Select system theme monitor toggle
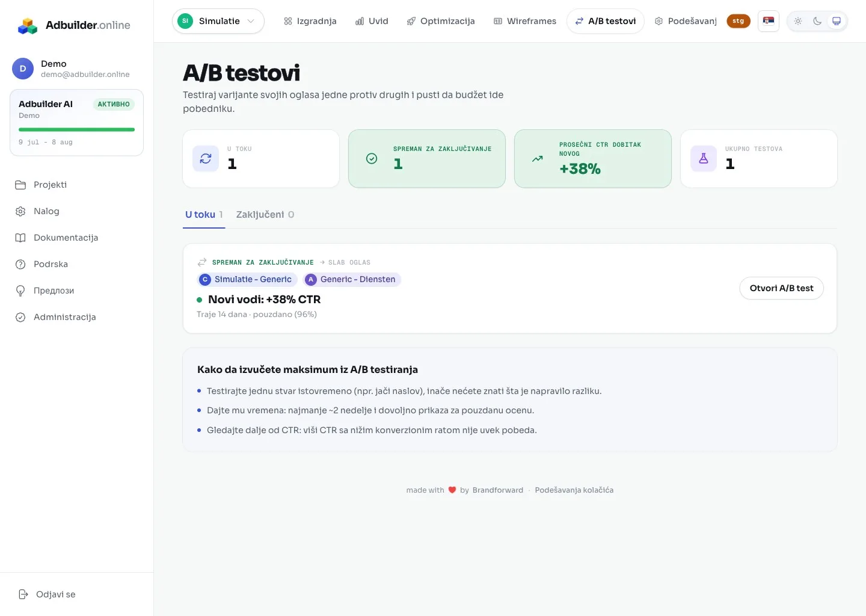Image resolution: width=866 pixels, height=616 pixels. 837,21
